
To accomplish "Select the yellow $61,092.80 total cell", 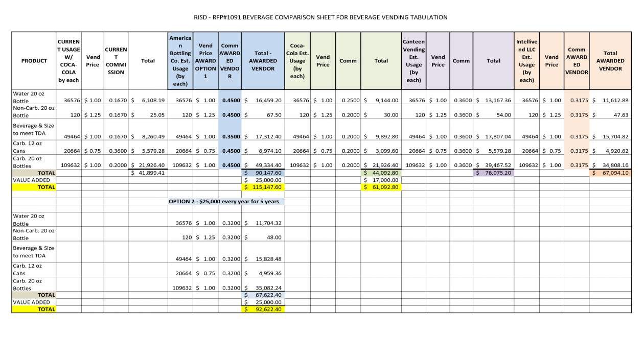I will coord(381,187).
